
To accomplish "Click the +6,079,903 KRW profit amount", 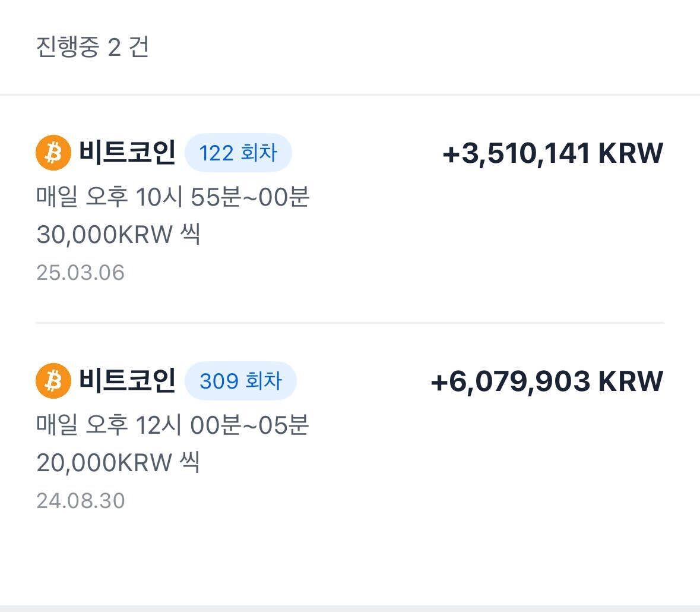I will click(546, 382).
